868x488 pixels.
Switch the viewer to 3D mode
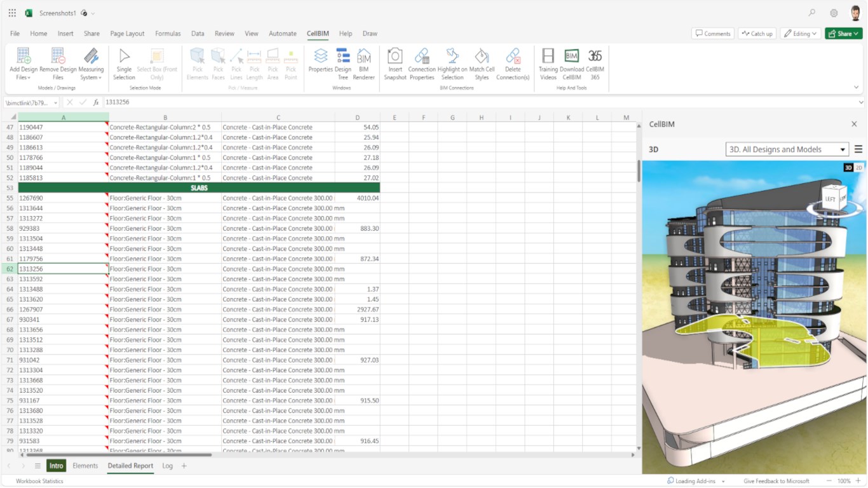click(x=848, y=168)
